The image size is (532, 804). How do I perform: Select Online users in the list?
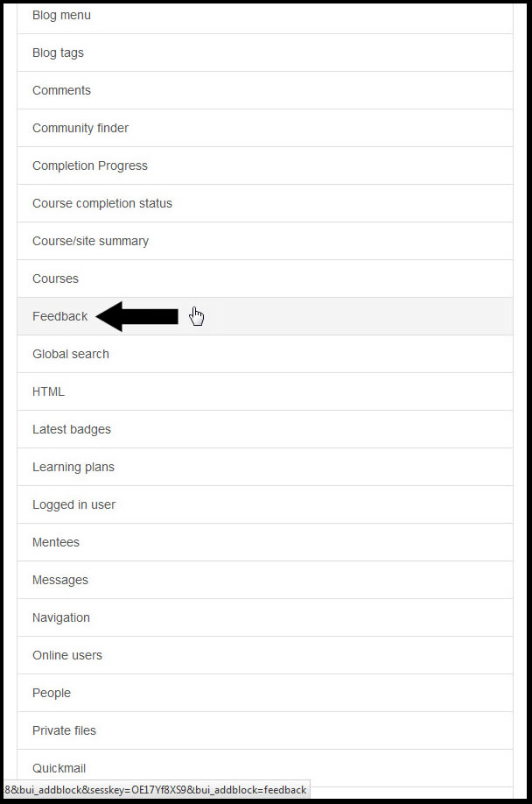pyautogui.click(x=265, y=656)
